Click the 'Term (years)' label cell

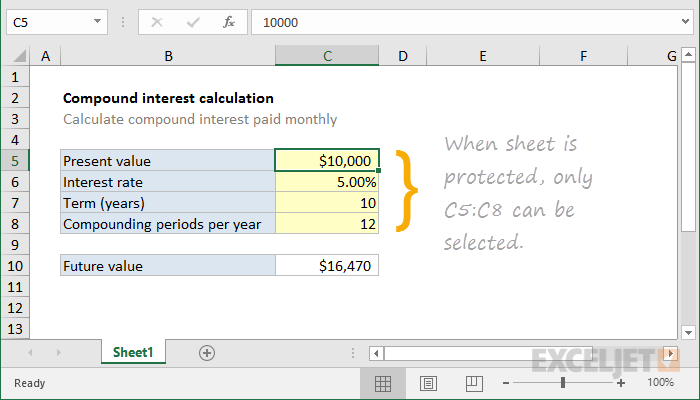tap(168, 203)
